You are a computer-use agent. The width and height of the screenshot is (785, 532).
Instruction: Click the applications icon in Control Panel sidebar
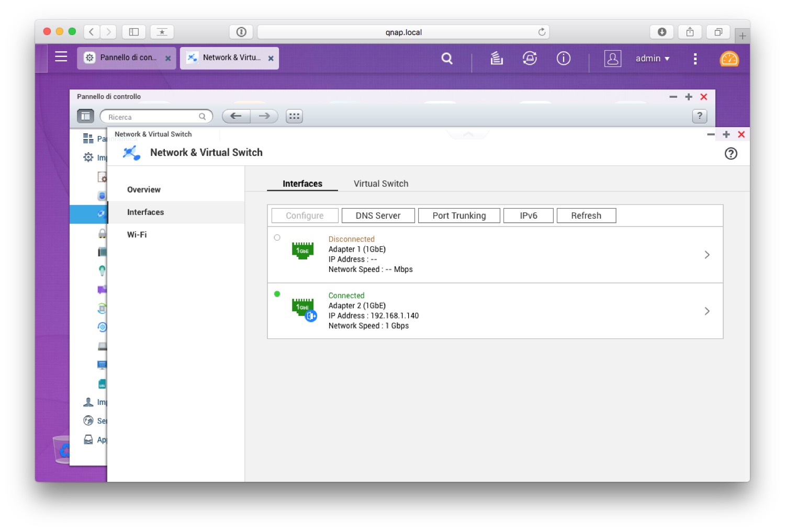(x=88, y=439)
